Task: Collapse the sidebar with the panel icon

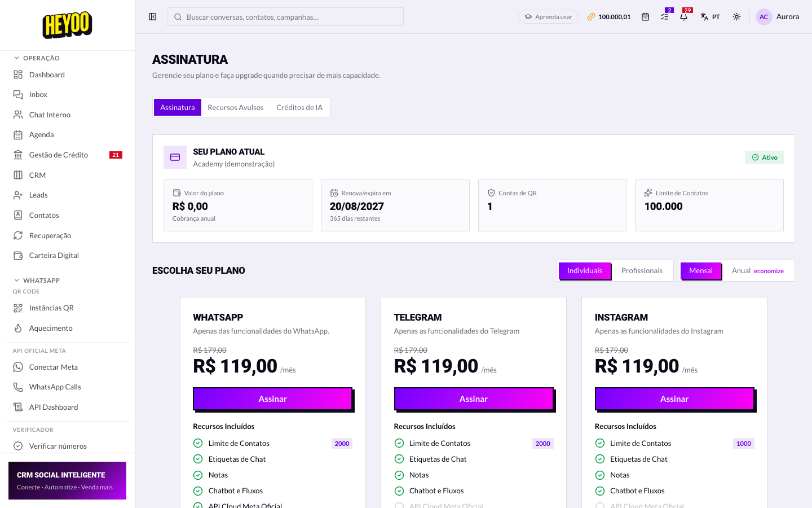Action: (x=152, y=17)
